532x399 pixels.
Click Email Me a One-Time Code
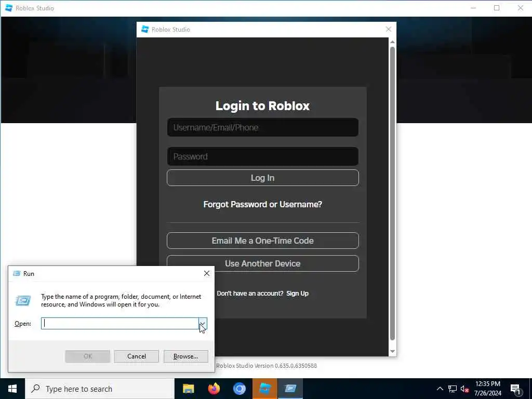262,241
